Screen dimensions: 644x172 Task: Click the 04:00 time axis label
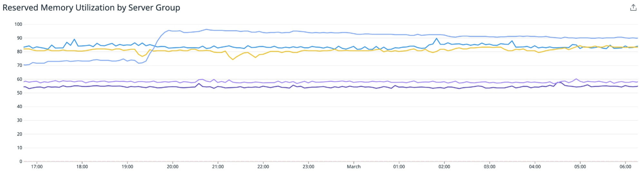pos(535,167)
